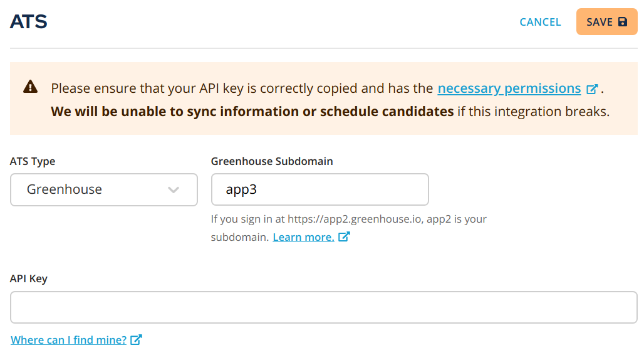Open the Where can I find mine? link
This screenshot has height=355, width=644.
(68, 340)
